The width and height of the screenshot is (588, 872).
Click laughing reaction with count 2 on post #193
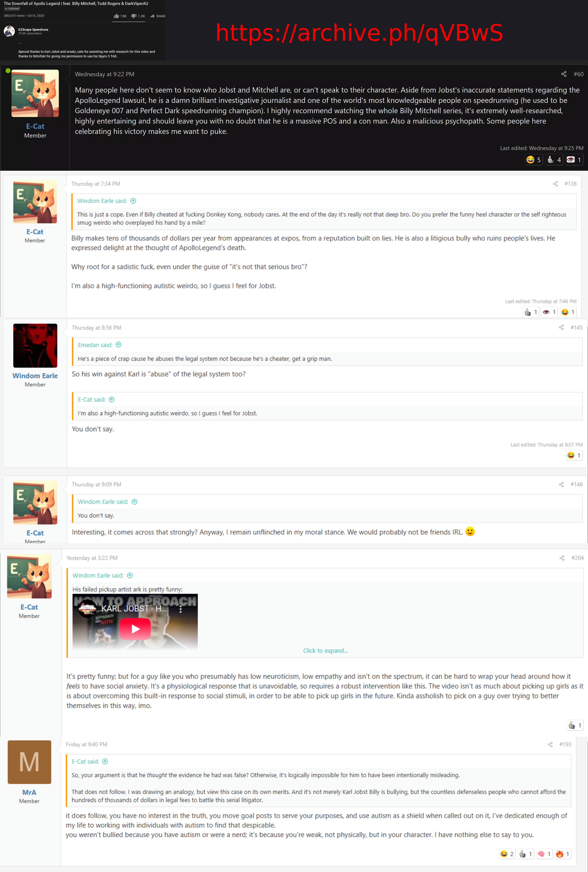507,854
